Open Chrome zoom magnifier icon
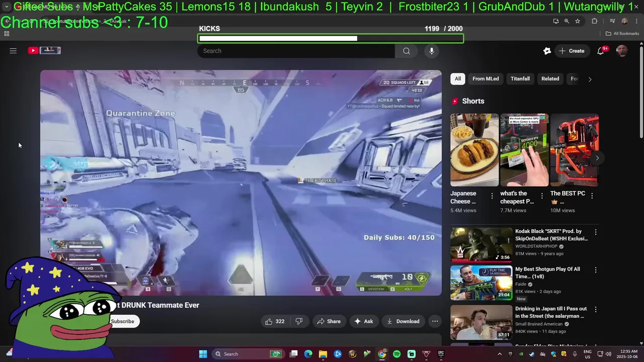644x362 pixels. [567, 21]
